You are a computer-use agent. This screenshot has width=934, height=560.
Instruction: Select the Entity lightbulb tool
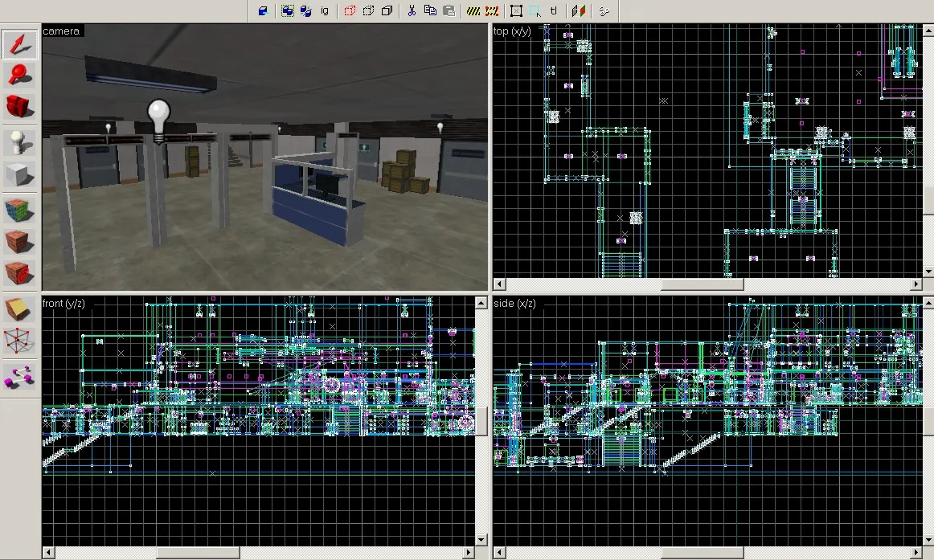(20, 143)
